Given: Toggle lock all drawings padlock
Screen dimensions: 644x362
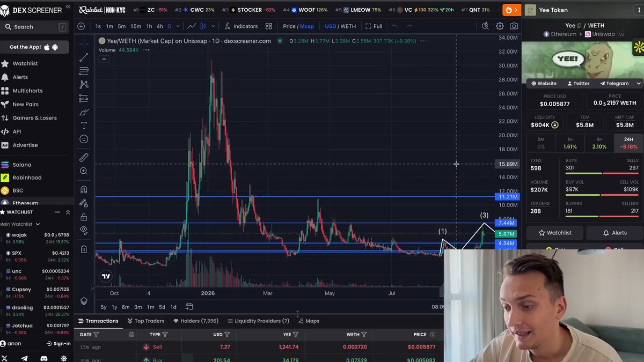Looking at the screenshot, I should (84, 217).
